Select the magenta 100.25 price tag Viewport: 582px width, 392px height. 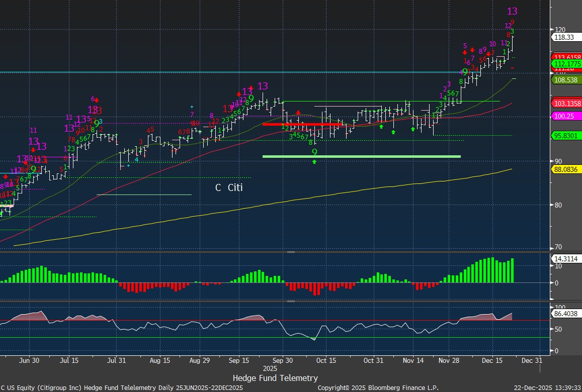[565, 116]
